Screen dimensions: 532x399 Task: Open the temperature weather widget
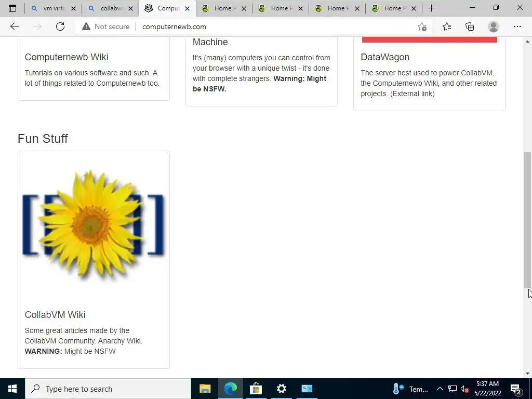(411, 389)
